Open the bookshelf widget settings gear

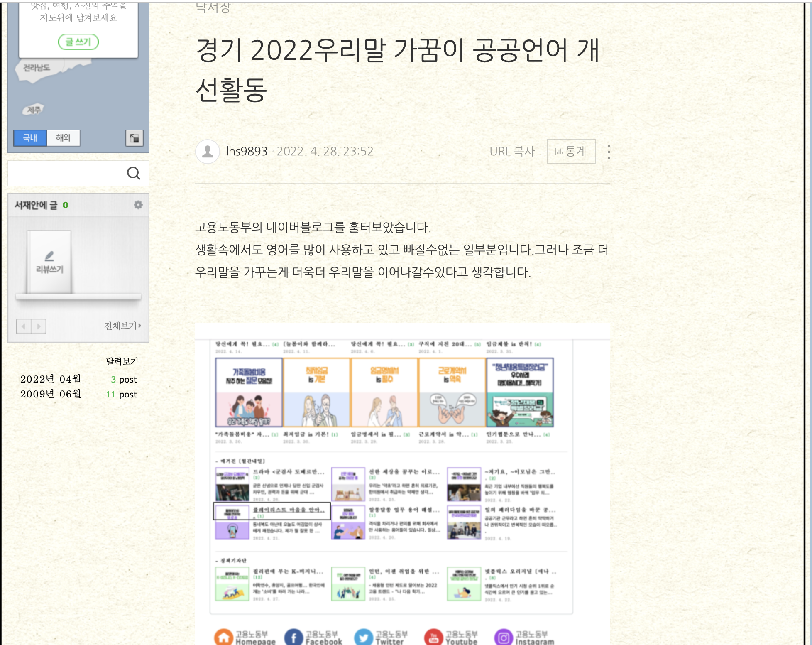tap(138, 205)
